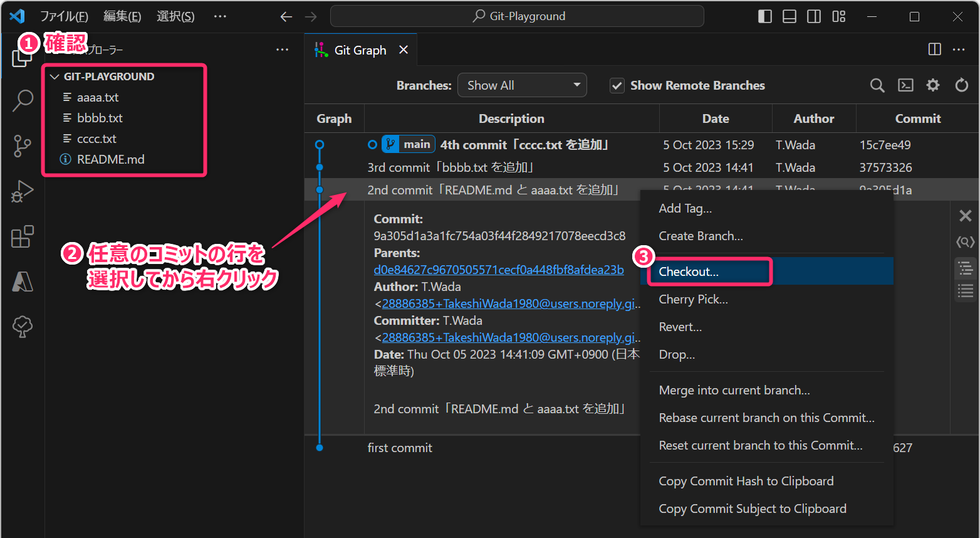980x538 pixels.
Task: Open the Source Control view in activity bar
Action: pos(23,146)
